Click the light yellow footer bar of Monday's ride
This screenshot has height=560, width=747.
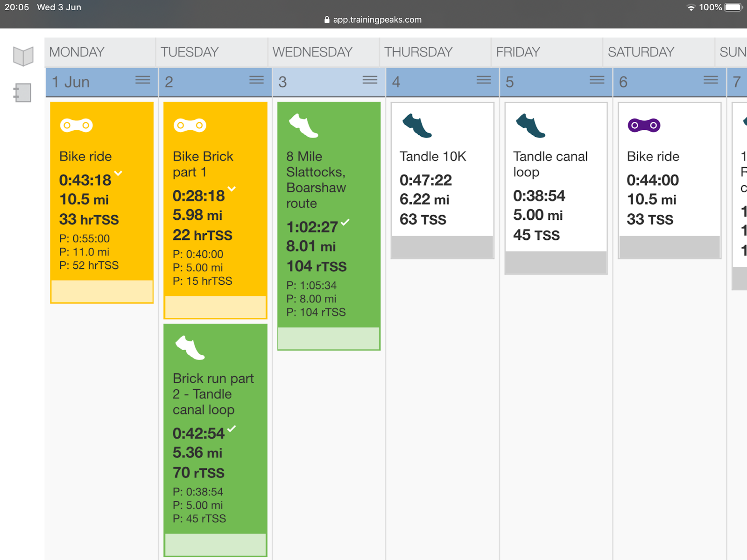[x=102, y=292]
